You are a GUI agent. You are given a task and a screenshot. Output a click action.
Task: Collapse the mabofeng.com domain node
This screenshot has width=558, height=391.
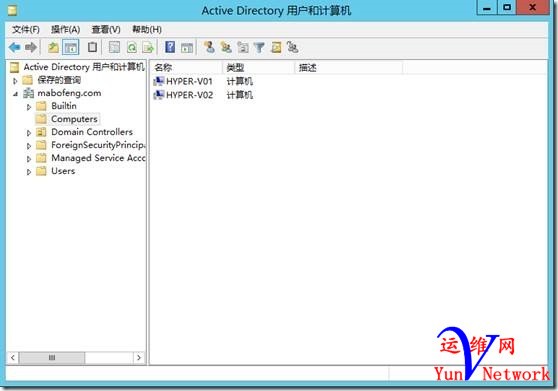click(15, 94)
